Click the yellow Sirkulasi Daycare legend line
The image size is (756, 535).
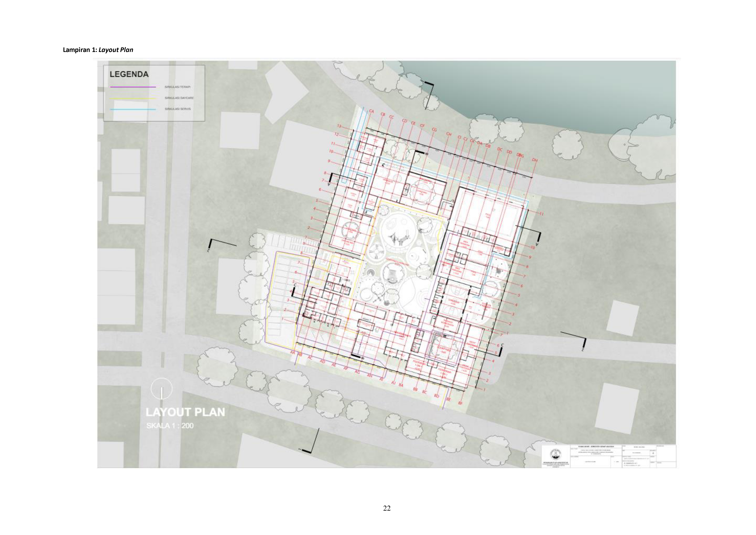[133, 98]
